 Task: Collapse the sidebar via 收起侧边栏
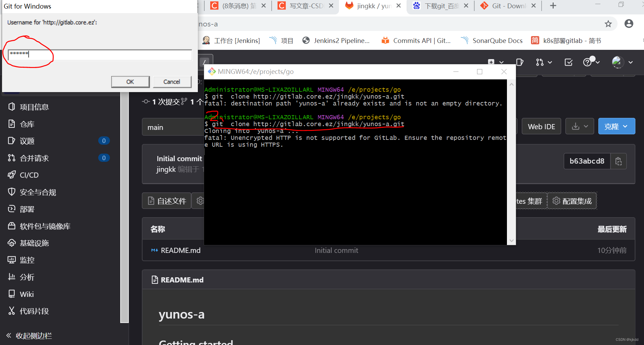[x=29, y=336]
